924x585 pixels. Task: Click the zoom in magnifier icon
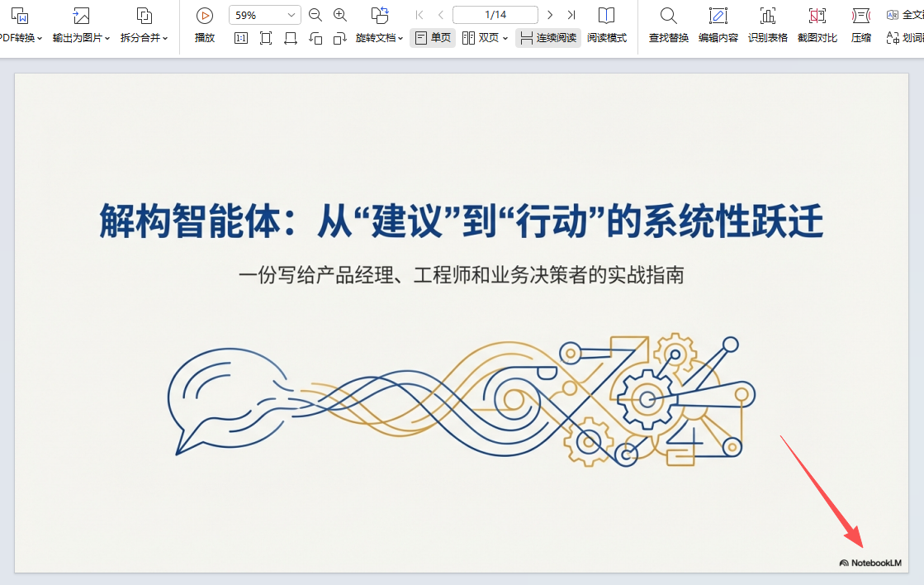340,15
